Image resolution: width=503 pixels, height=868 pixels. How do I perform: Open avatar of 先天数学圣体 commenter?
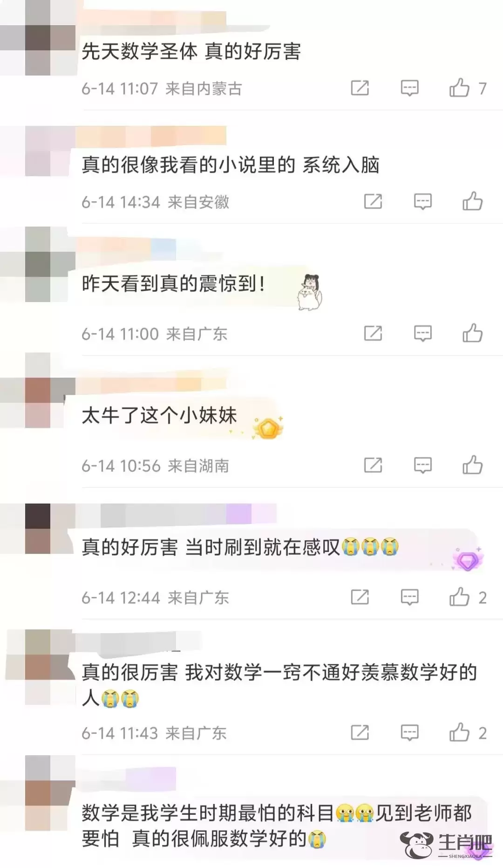click(38, 38)
